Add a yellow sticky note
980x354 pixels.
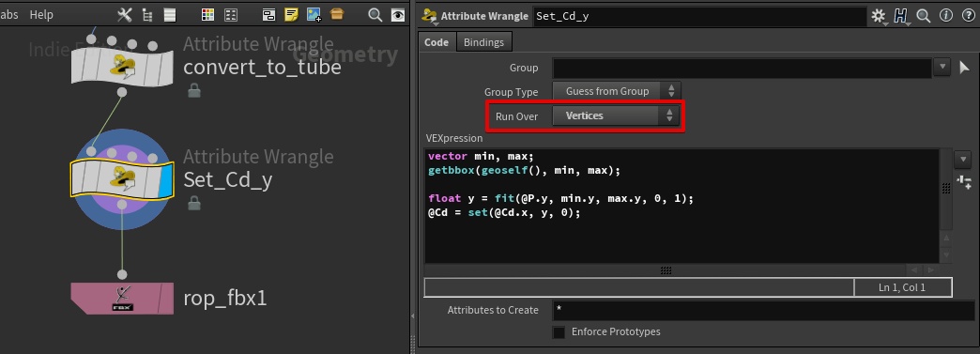click(291, 14)
